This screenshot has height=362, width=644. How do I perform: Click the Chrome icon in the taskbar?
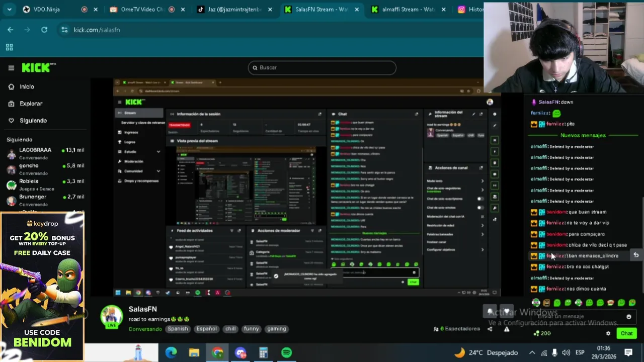click(217, 353)
